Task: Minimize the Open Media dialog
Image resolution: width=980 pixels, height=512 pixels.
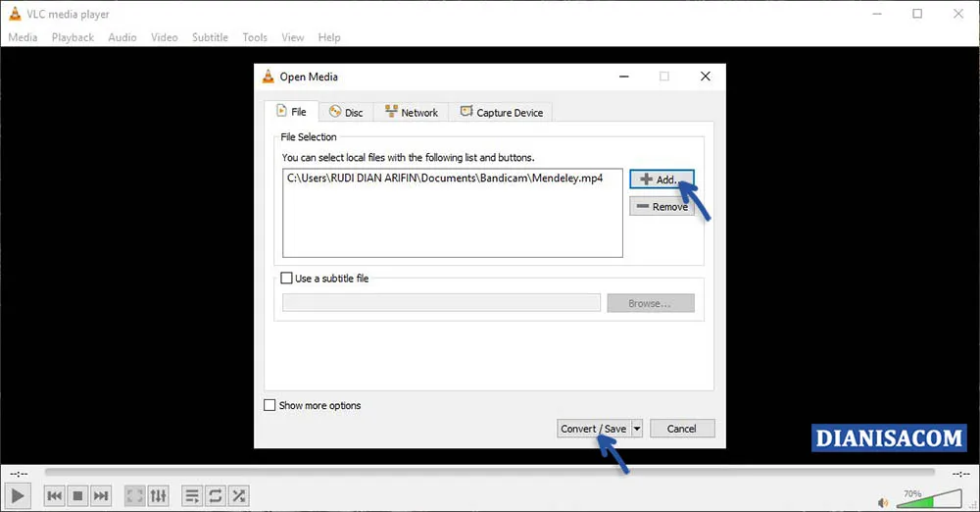Action: pyautogui.click(x=623, y=77)
